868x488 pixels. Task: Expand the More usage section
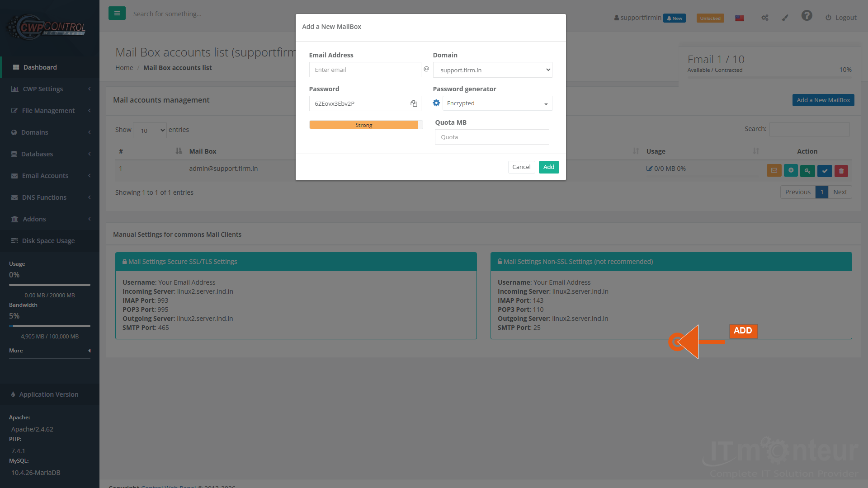point(50,351)
